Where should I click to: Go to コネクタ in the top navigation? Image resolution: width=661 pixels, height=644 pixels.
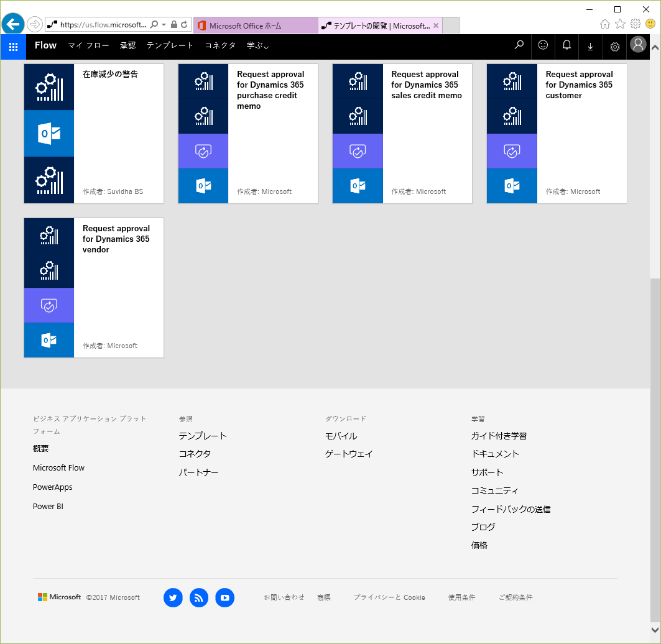220,45
